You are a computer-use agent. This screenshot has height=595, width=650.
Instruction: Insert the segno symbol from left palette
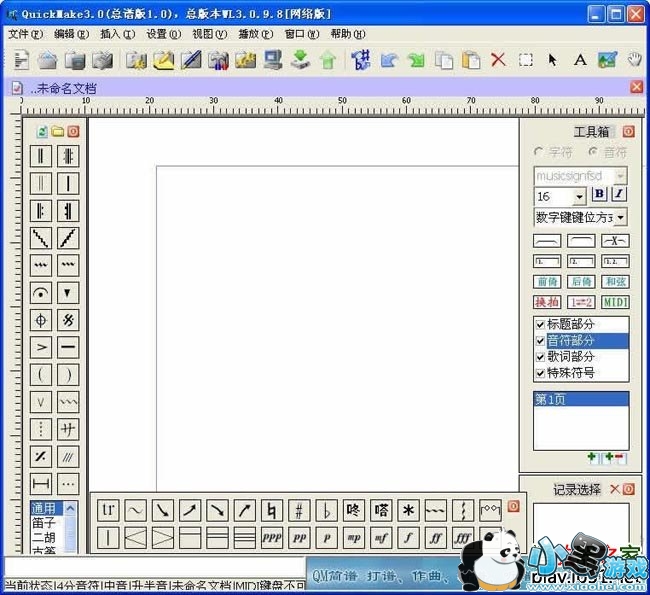68,320
